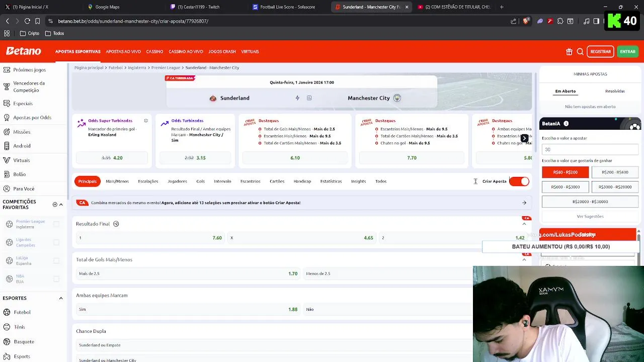
Task: Add a favorite competition with plus icon
Action: [55, 205]
